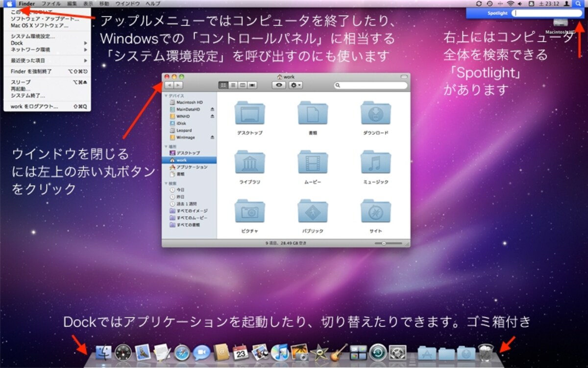
Task: Launch GarageBand guitar icon in Dock
Action: pyautogui.click(x=339, y=352)
